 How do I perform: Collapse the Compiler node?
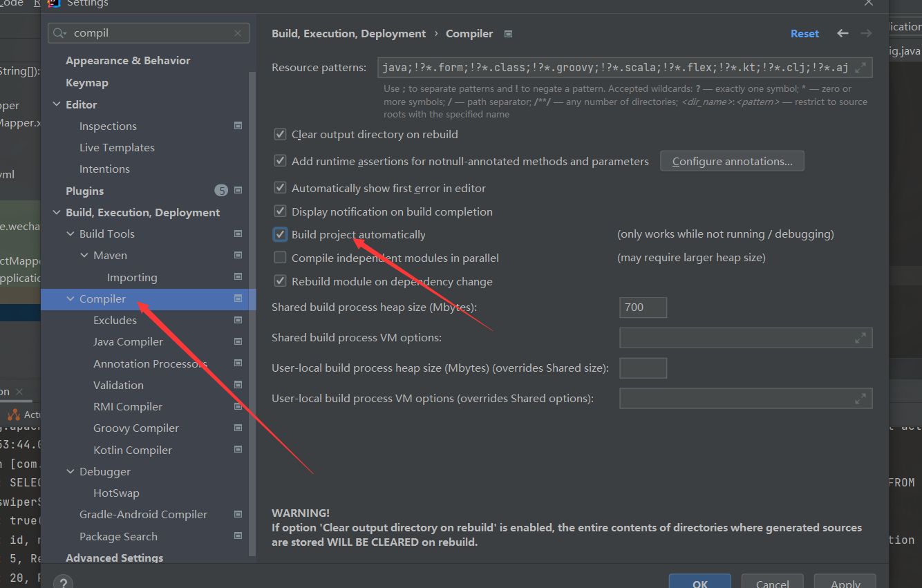click(x=70, y=298)
